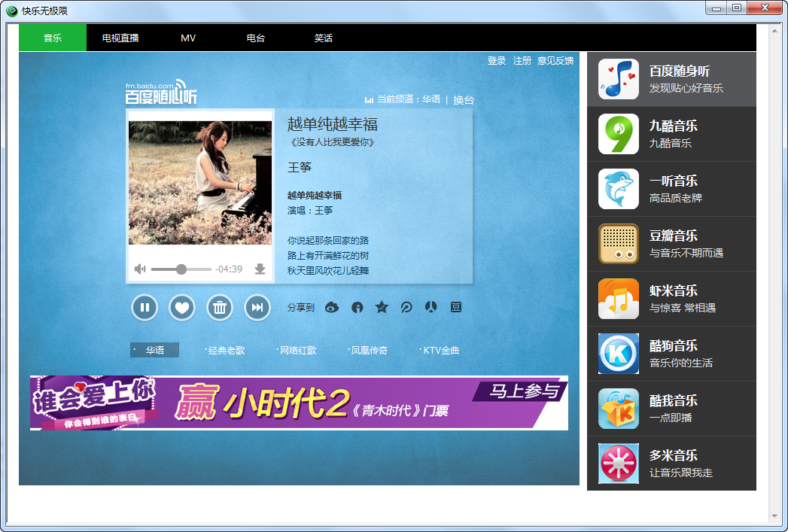The height and width of the screenshot is (532, 788).
Task: Switch channel using the 换台 option
Action: 465,99
